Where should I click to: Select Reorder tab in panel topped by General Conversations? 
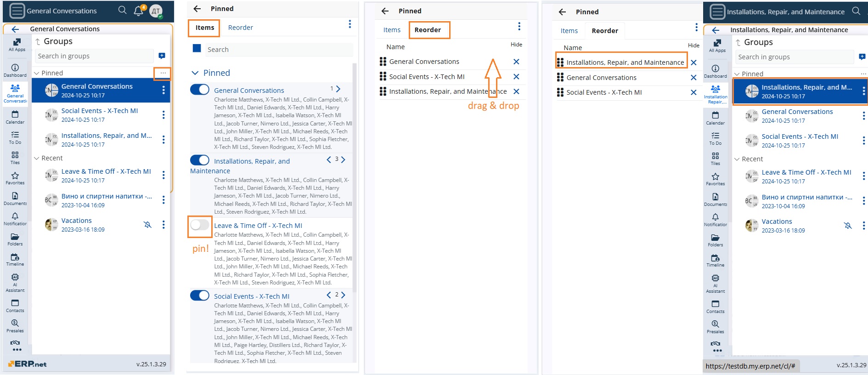point(428,30)
